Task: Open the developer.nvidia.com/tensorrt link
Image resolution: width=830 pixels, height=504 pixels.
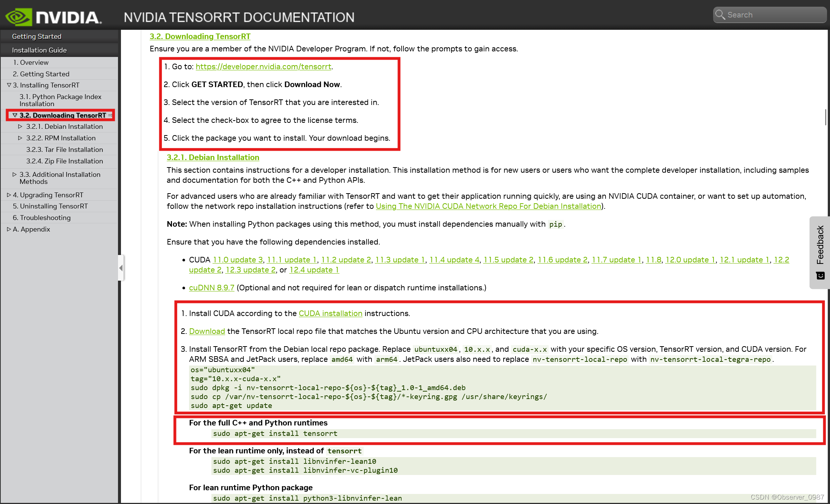Action: (x=263, y=67)
